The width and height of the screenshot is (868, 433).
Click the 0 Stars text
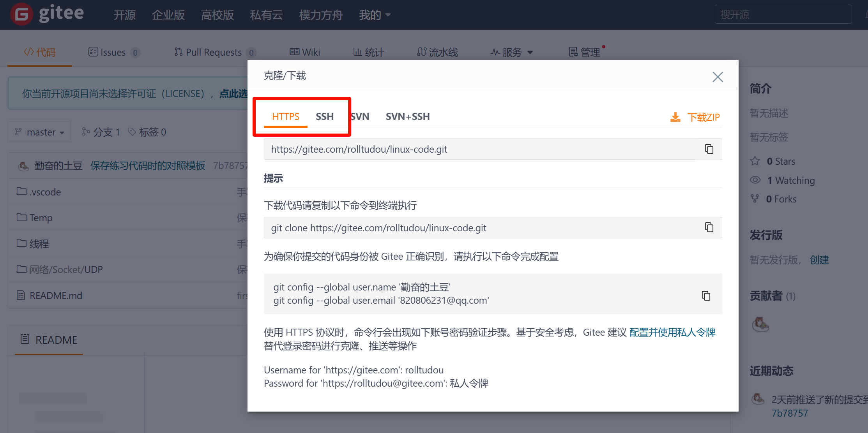[781, 161]
